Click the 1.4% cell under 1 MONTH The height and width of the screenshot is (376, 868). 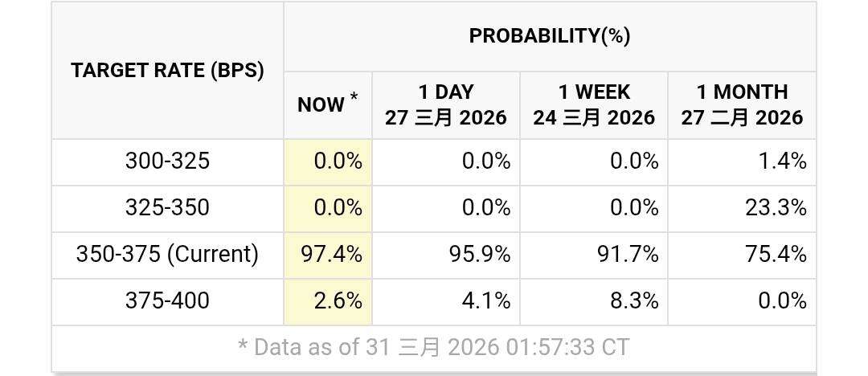pyautogui.click(x=782, y=161)
